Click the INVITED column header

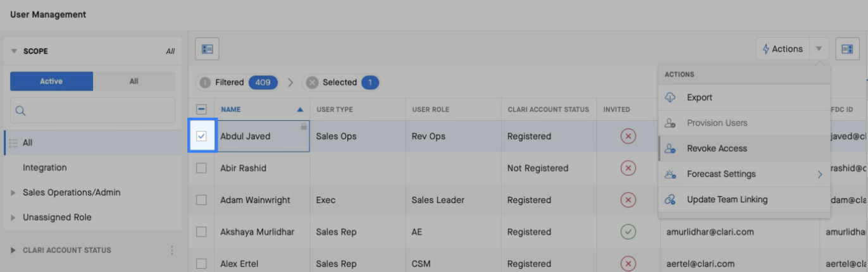[617, 109]
